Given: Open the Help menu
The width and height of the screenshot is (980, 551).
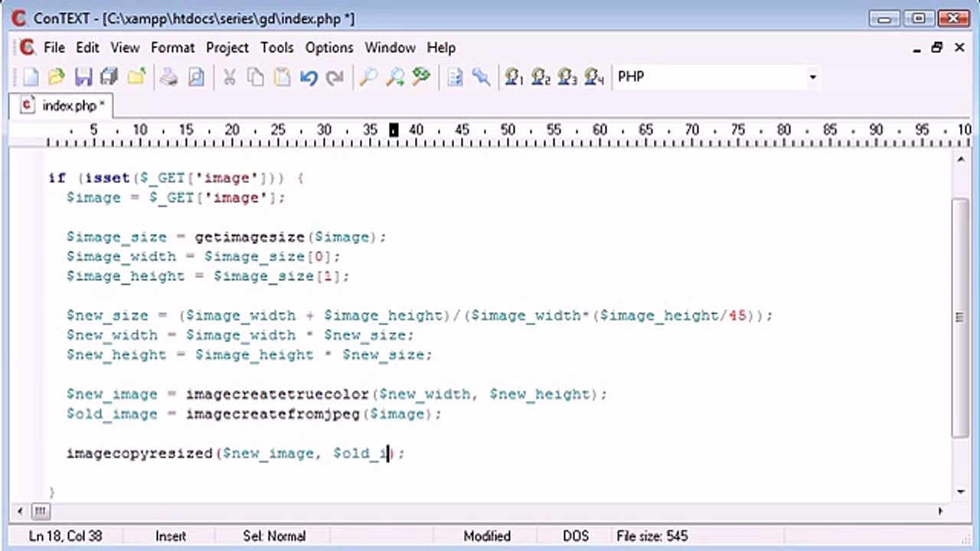Looking at the screenshot, I should tap(441, 47).
